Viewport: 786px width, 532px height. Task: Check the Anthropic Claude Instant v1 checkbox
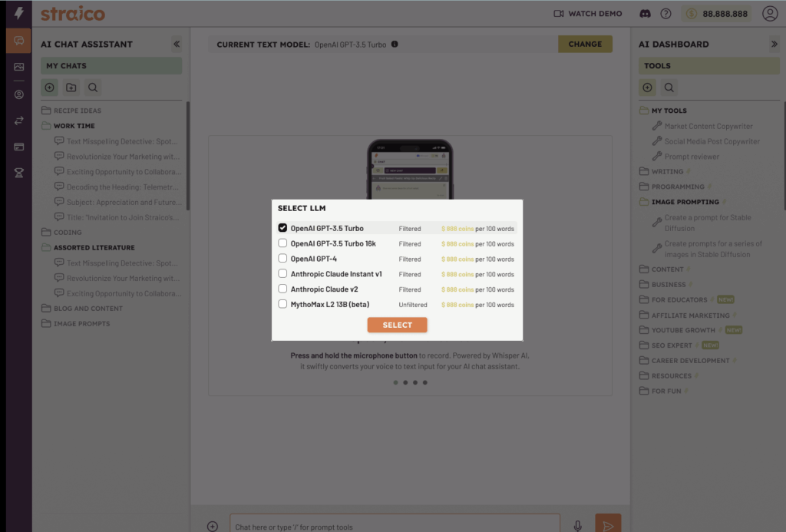[x=282, y=274]
